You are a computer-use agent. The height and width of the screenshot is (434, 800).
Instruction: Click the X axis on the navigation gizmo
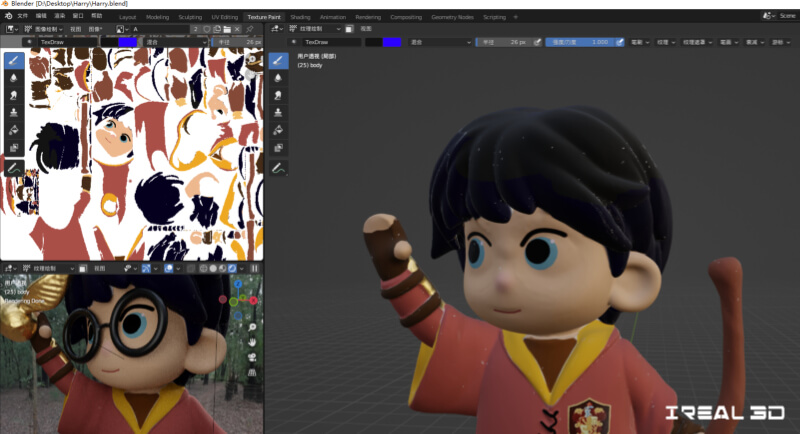pos(253,300)
